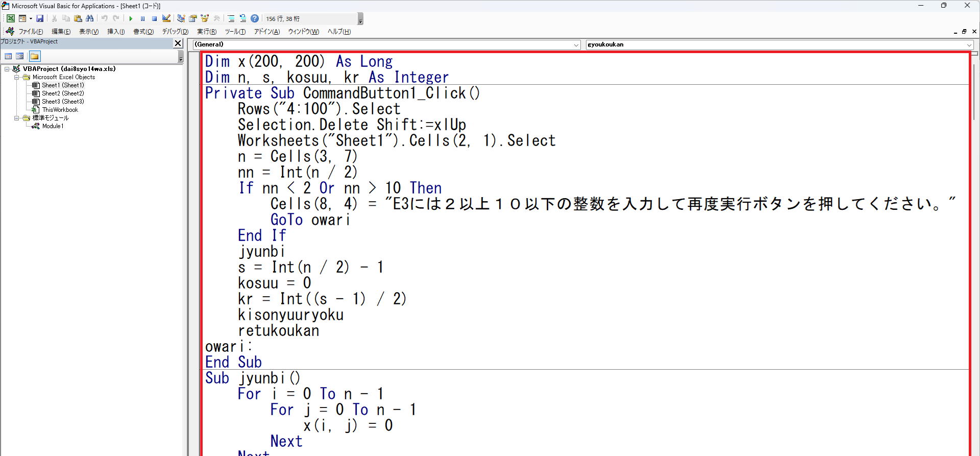Click the blue Help question mark icon
The height and width of the screenshot is (456, 980).
click(255, 18)
